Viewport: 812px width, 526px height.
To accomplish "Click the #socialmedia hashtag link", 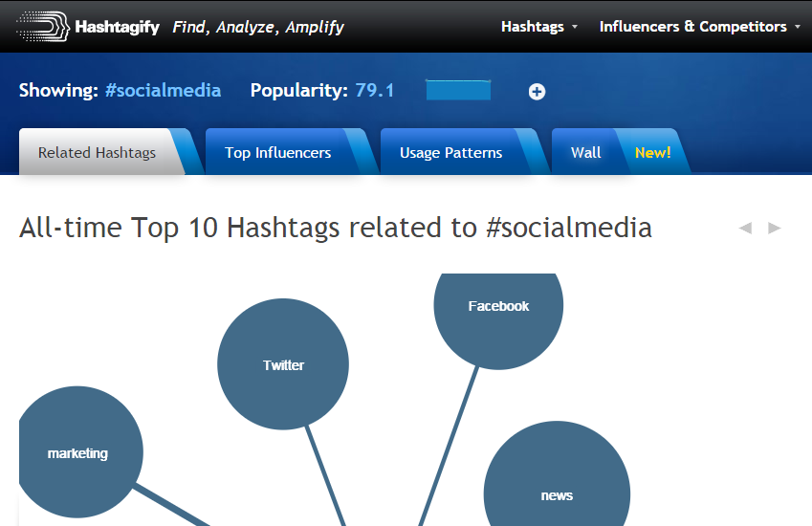I will pyautogui.click(x=164, y=91).
